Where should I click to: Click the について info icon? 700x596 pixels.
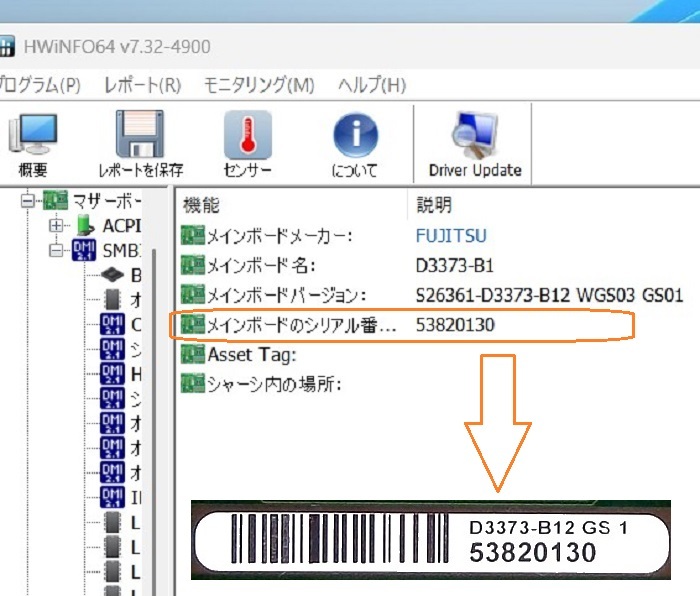click(x=355, y=135)
